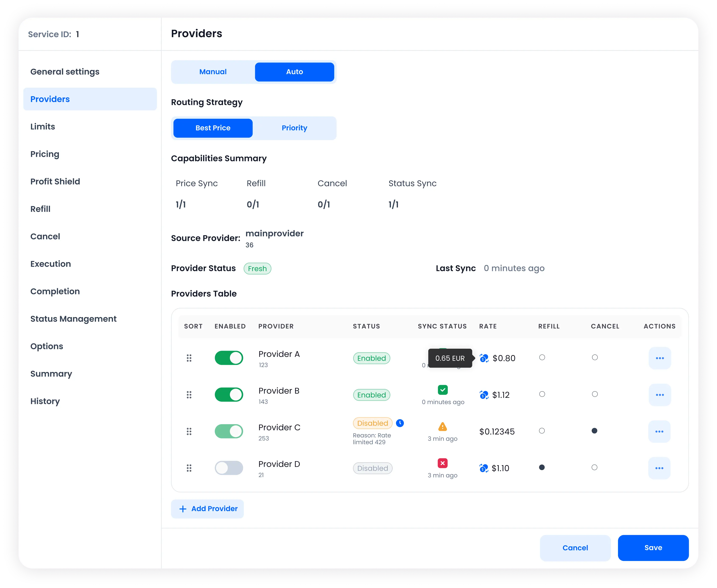
Task: Open General settings in sidebar
Action: point(90,72)
